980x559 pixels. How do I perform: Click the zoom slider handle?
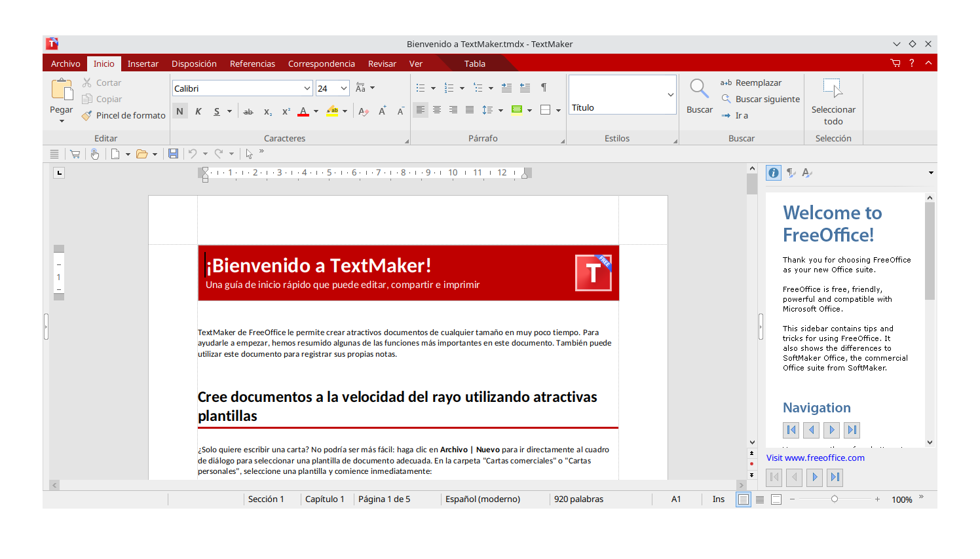coord(834,499)
